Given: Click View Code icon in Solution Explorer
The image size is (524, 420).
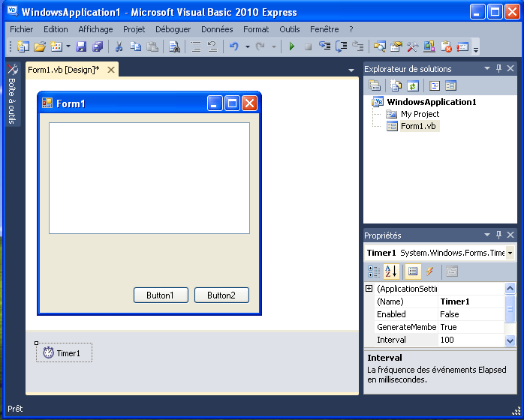Looking at the screenshot, I should click(435, 85).
